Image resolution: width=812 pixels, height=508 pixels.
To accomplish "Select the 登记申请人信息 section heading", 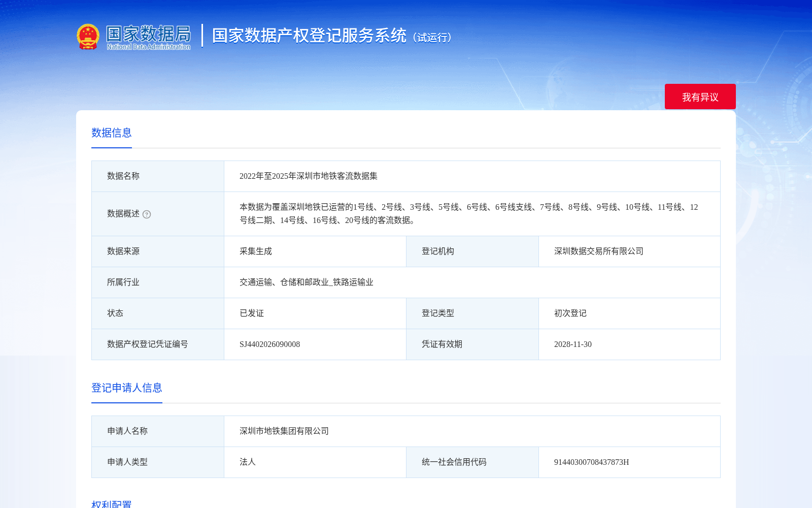I will pos(127,388).
